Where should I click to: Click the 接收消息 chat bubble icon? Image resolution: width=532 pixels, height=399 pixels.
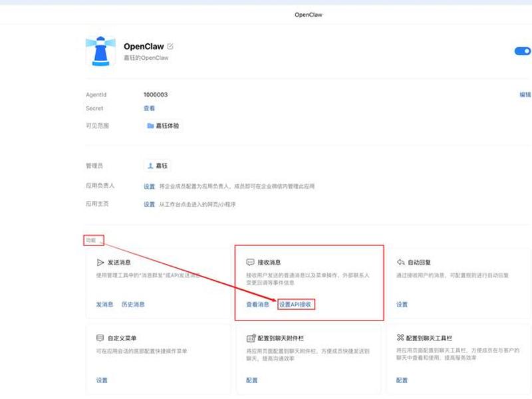pyautogui.click(x=250, y=262)
